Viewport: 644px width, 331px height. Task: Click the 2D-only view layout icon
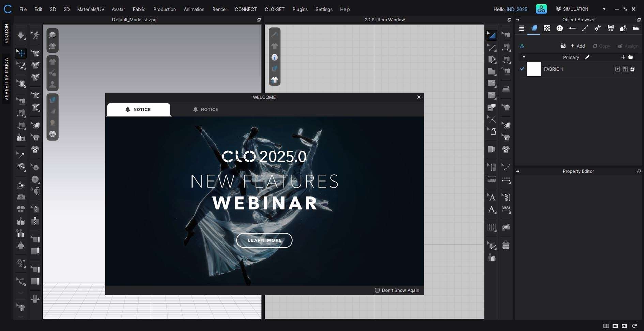[x=624, y=326]
